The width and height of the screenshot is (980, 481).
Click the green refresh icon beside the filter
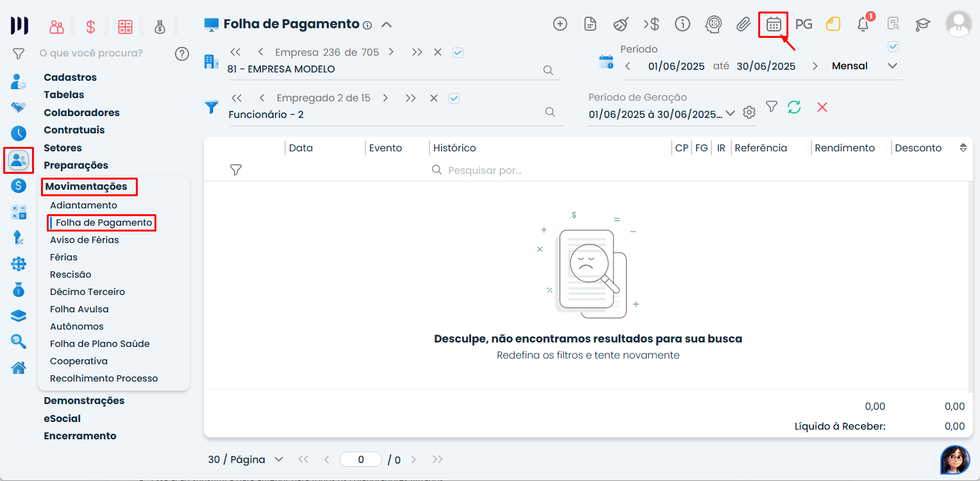point(794,107)
